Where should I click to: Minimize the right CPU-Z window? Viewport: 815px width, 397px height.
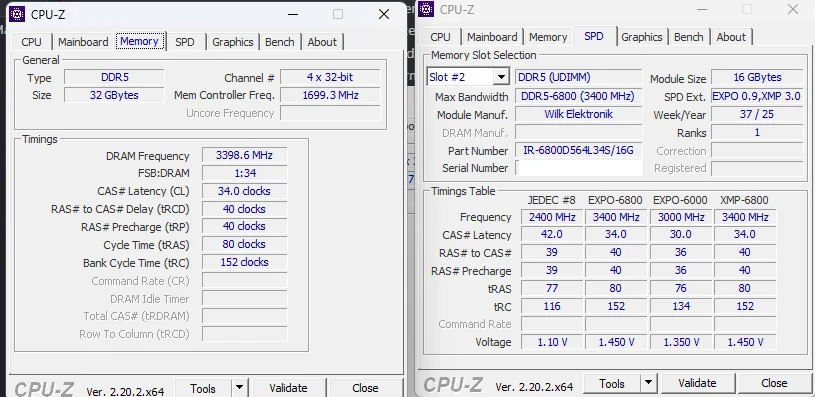pos(702,9)
